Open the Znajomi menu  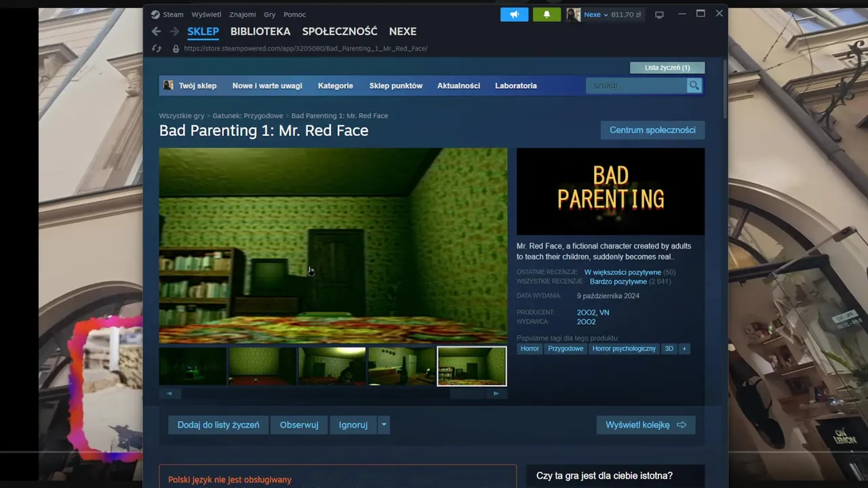[x=243, y=14]
